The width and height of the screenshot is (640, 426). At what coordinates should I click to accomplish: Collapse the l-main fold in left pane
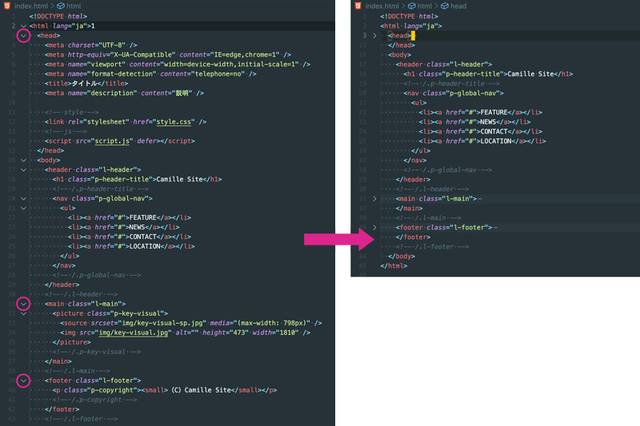tap(23, 304)
